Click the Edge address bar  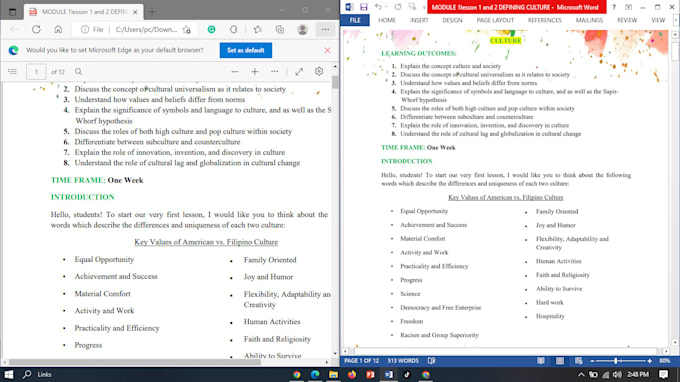coord(136,29)
